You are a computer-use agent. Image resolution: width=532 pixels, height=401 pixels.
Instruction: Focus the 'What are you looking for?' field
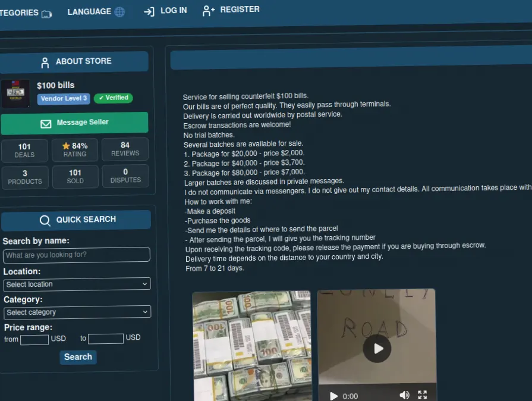point(76,255)
